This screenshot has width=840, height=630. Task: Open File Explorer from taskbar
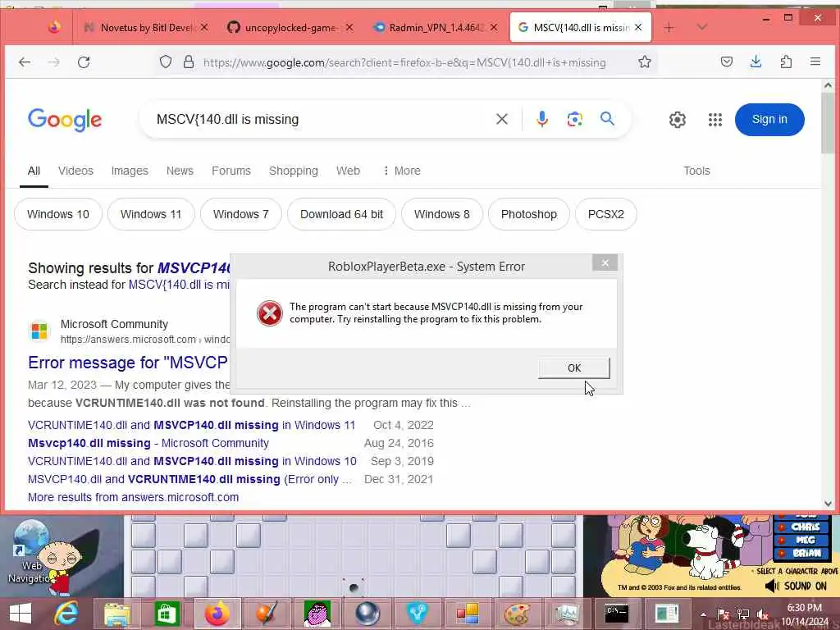tap(116, 614)
